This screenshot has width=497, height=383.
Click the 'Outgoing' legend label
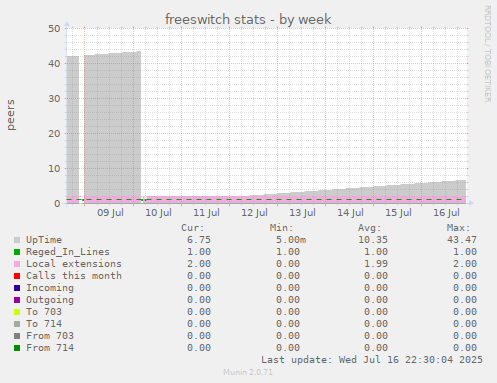(x=50, y=300)
